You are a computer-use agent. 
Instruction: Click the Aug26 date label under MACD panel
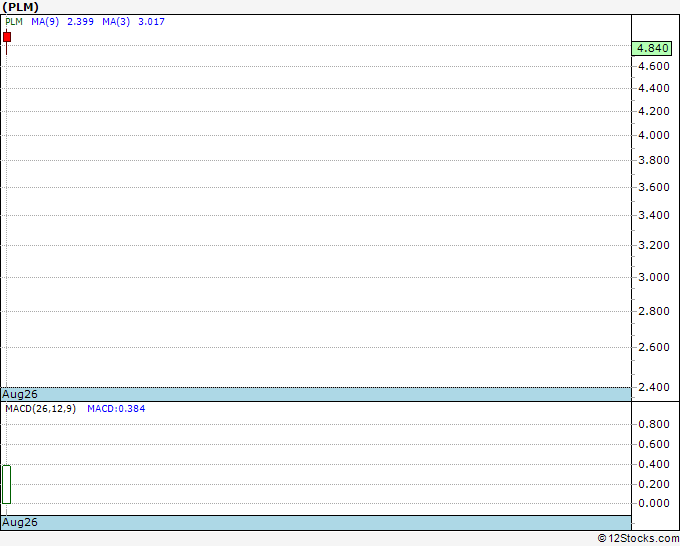tap(20, 522)
